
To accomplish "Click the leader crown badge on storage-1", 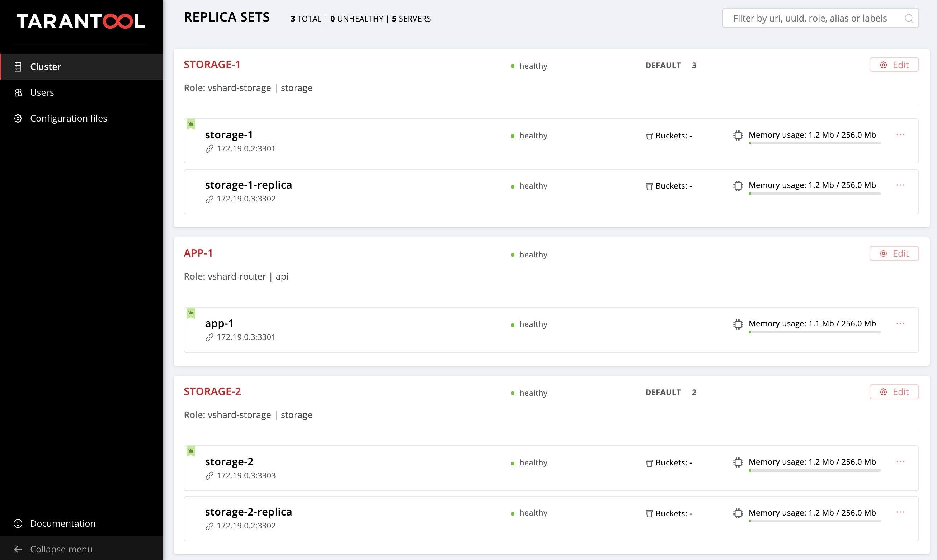I will click(191, 124).
